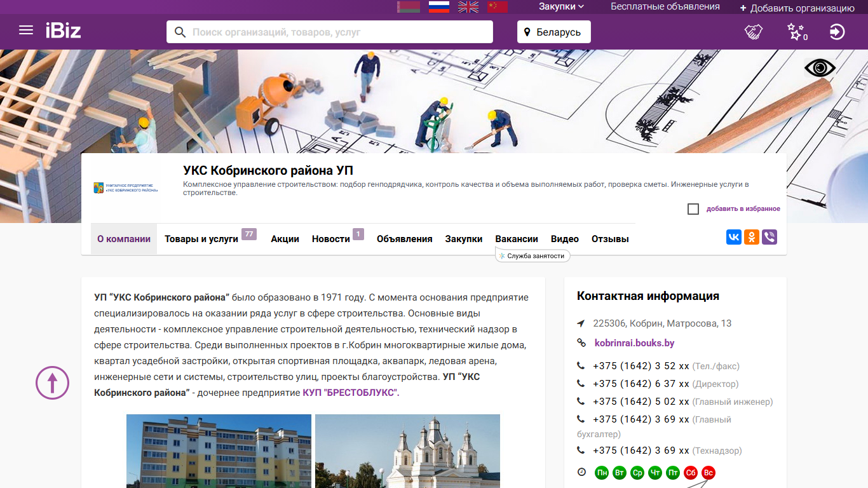Screen dimensions: 868x488
Task: Open church photo thumbnail
Action: point(407,451)
